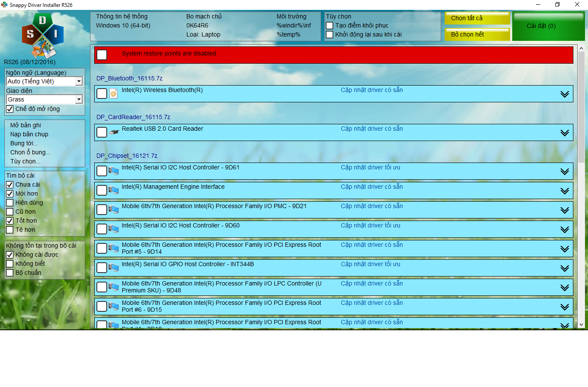Expand the I2C Host Controller 9D60 row

tap(565, 230)
